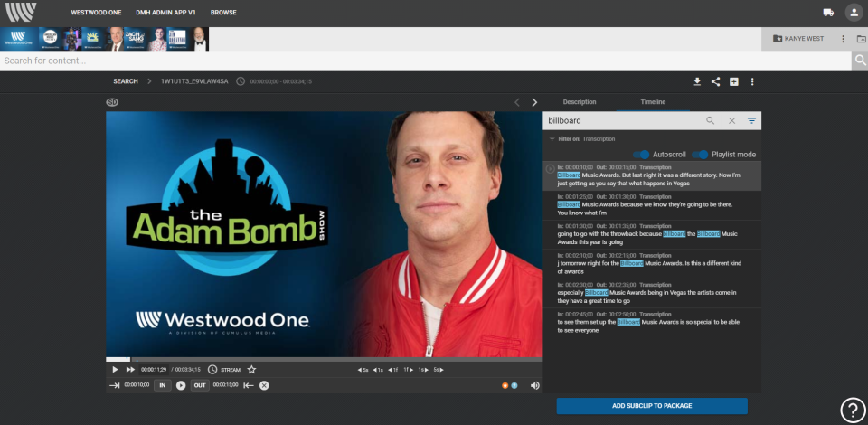
Task: Open the help question mark icon
Action: click(853, 410)
